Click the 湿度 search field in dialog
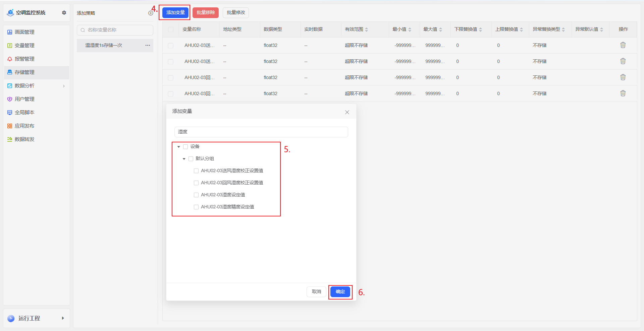Screen dimensions: 644x331 [x=261, y=132]
